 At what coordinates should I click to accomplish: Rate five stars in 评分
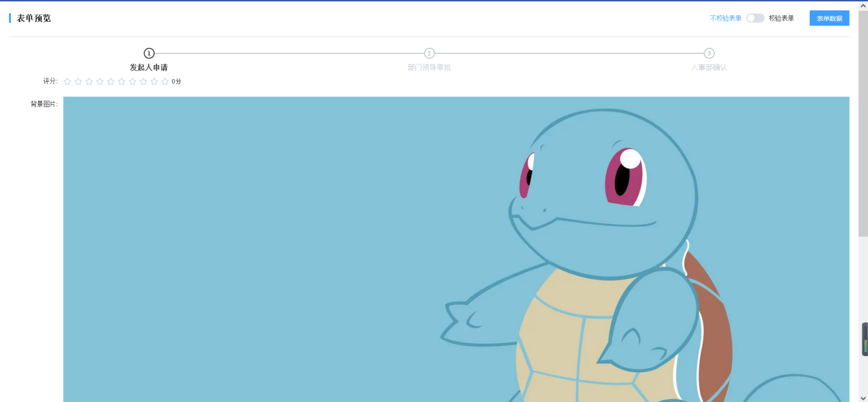pos(111,81)
